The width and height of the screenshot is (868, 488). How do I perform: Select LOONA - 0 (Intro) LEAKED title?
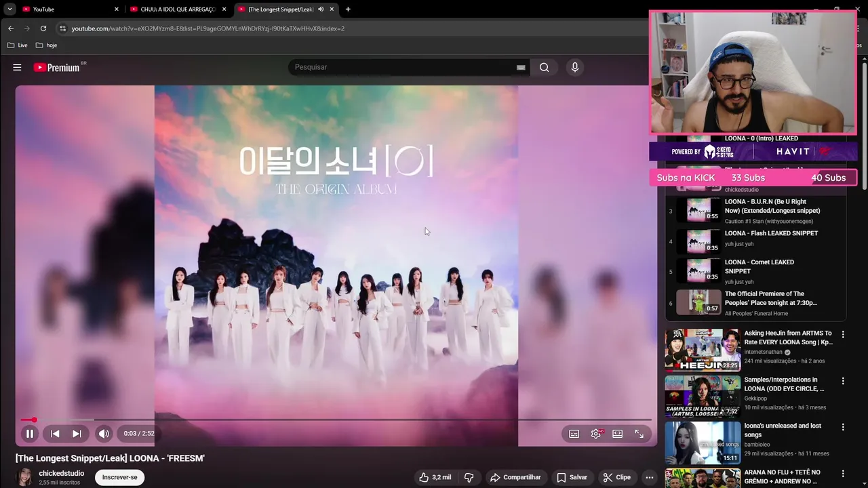pyautogui.click(x=762, y=138)
